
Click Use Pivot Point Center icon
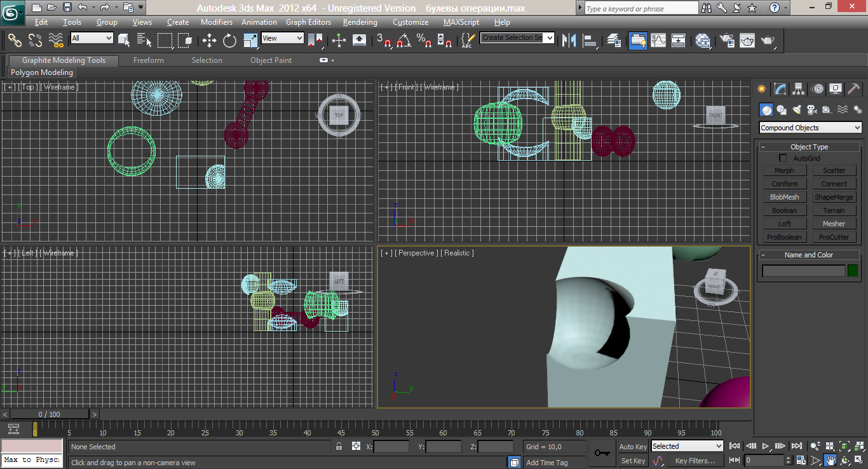pos(315,40)
